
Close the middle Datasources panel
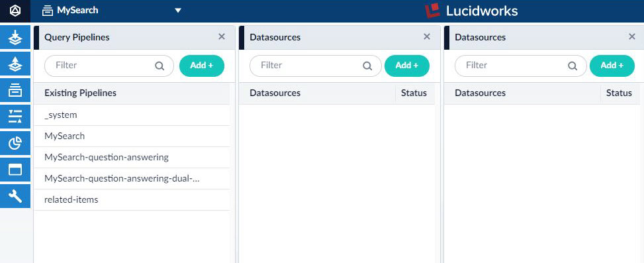pyautogui.click(x=427, y=36)
